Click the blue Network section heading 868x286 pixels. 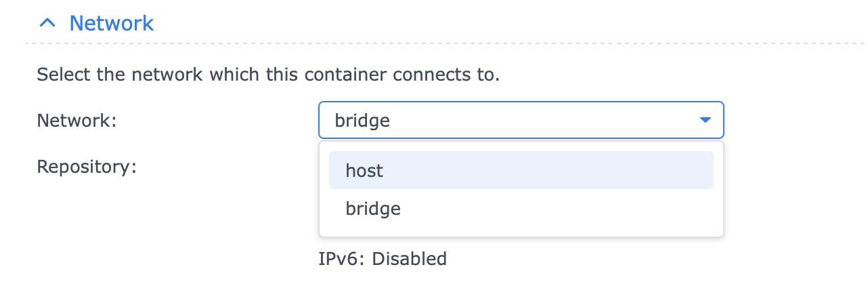(x=112, y=23)
